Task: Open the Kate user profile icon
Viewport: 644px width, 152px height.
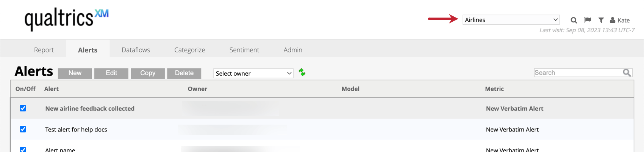Action: 613,20
